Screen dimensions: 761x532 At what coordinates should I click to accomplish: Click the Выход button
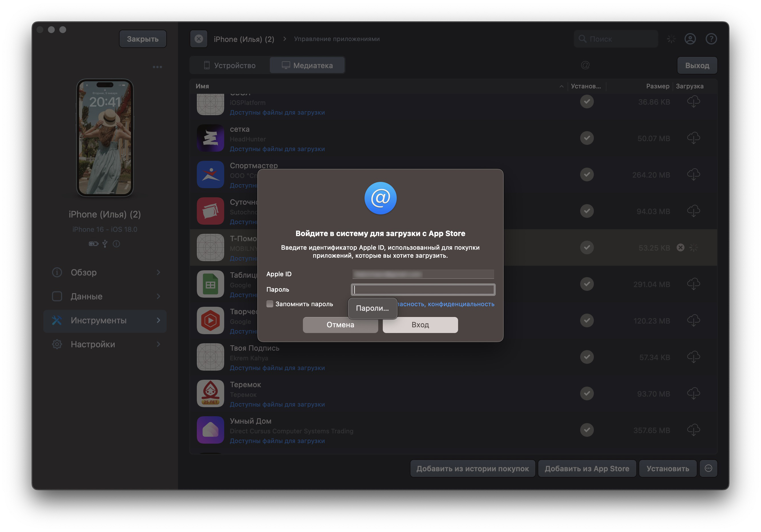click(697, 65)
